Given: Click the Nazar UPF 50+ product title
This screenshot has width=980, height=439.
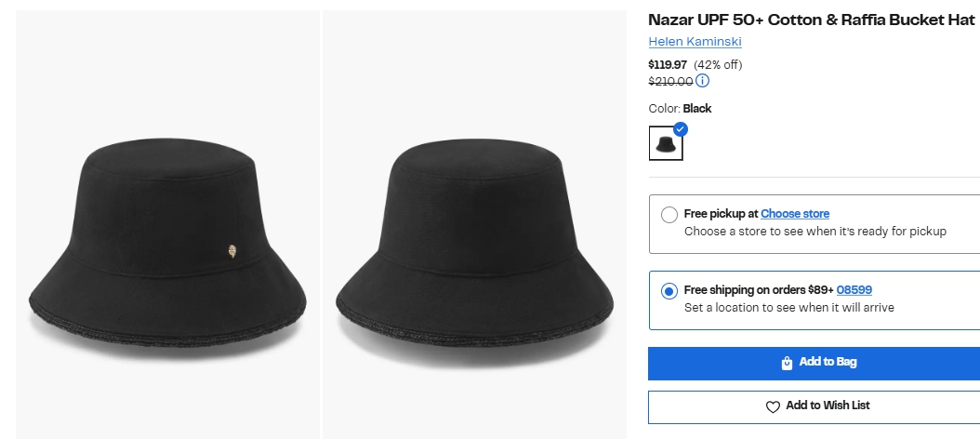Looking at the screenshot, I should [x=811, y=20].
